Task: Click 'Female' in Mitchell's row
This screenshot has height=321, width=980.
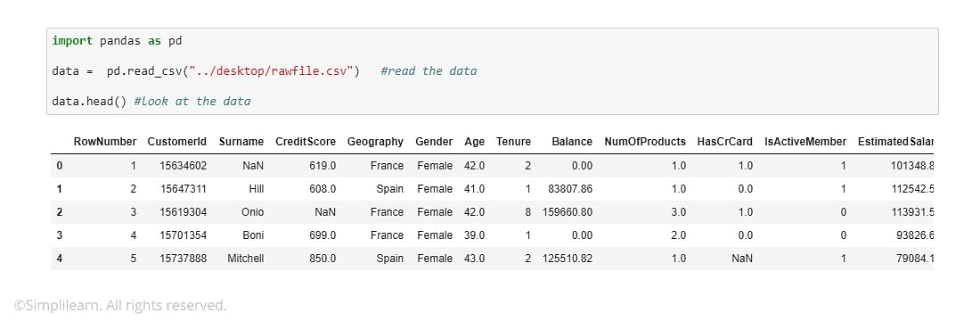Action: click(x=435, y=259)
